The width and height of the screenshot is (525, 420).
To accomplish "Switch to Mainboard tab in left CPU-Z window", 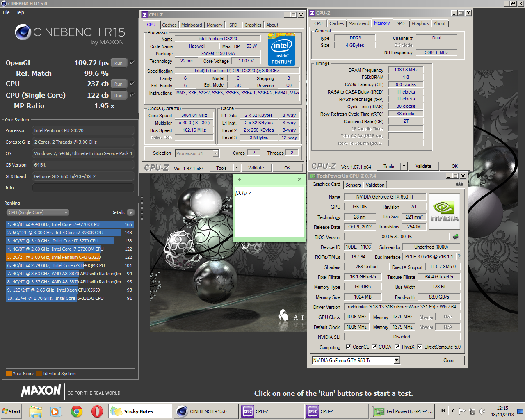I will pos(192,25).
